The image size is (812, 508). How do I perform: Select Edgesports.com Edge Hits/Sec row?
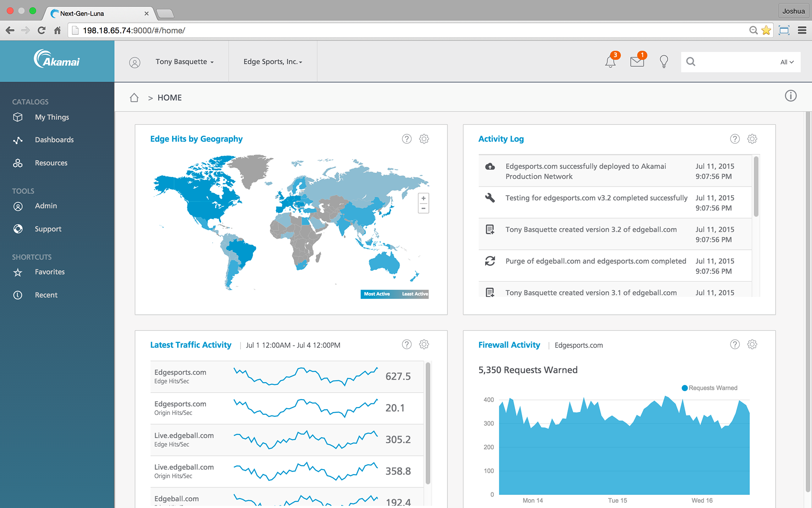[287, 376]
